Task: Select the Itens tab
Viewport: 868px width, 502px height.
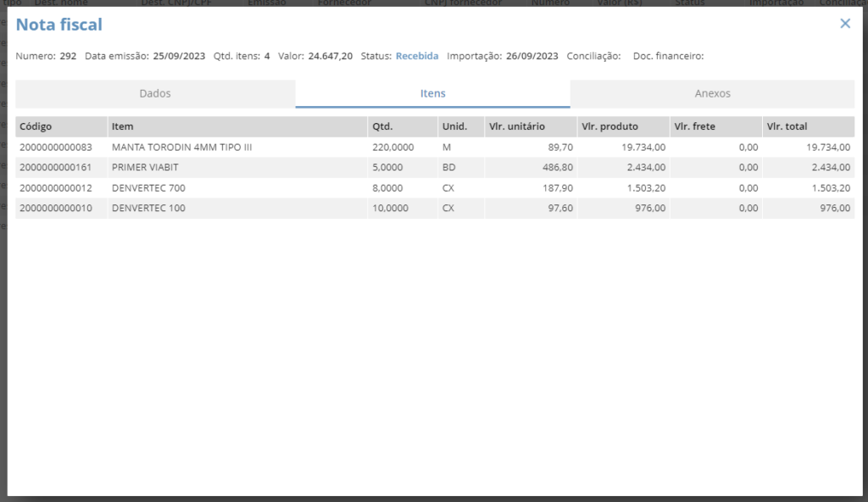Action: (433, 93)
